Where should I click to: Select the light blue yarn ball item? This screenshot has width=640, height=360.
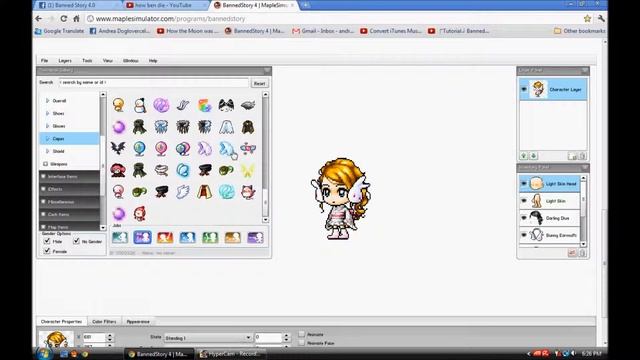point(226,191)
